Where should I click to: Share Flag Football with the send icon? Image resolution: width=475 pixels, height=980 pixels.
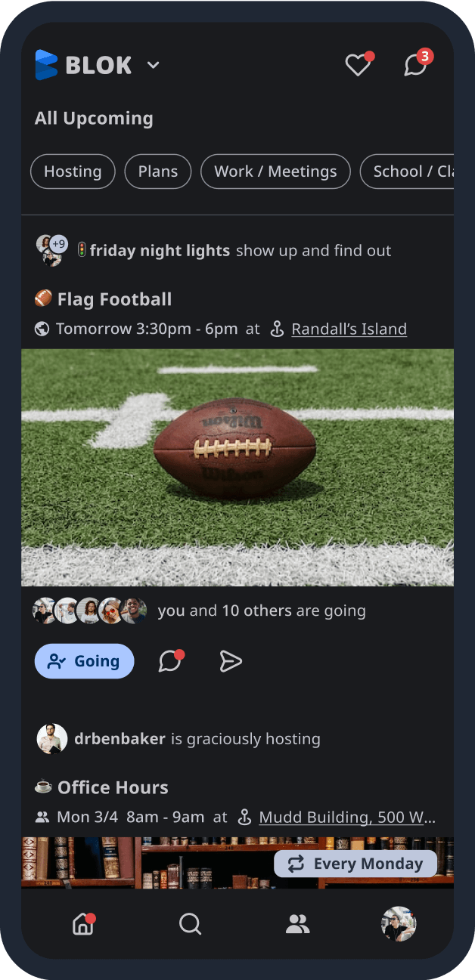point(231,661)
